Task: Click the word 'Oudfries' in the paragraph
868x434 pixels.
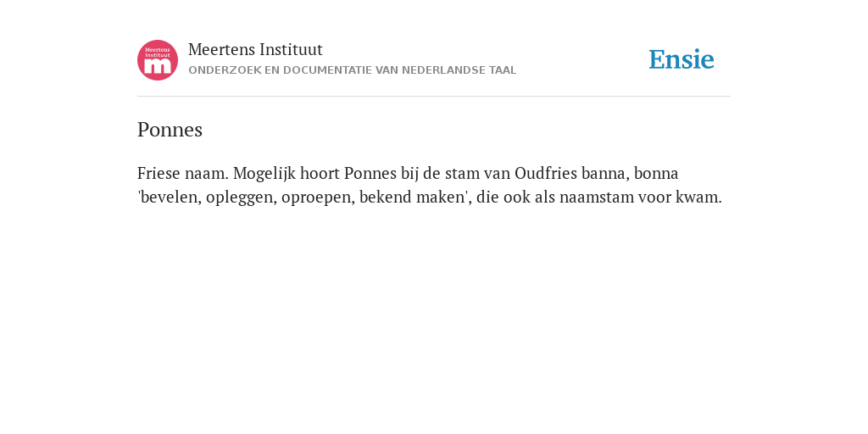Action: pos(546,173)
